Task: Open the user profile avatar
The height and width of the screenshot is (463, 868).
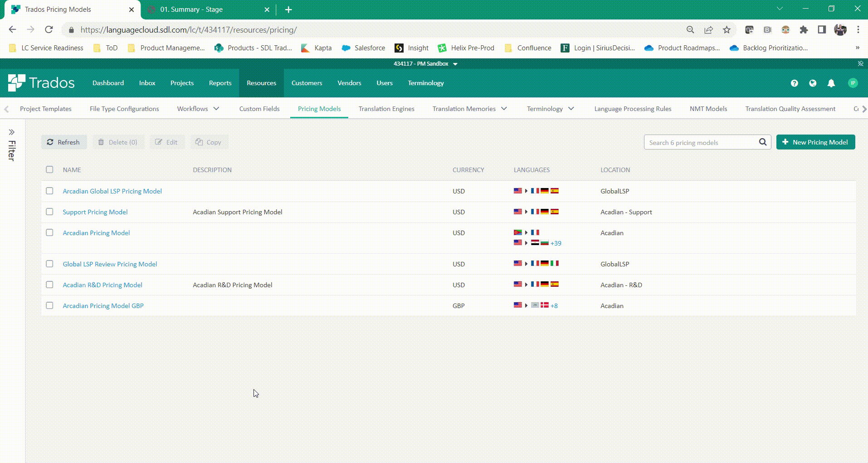Action: tap(853, 83)
